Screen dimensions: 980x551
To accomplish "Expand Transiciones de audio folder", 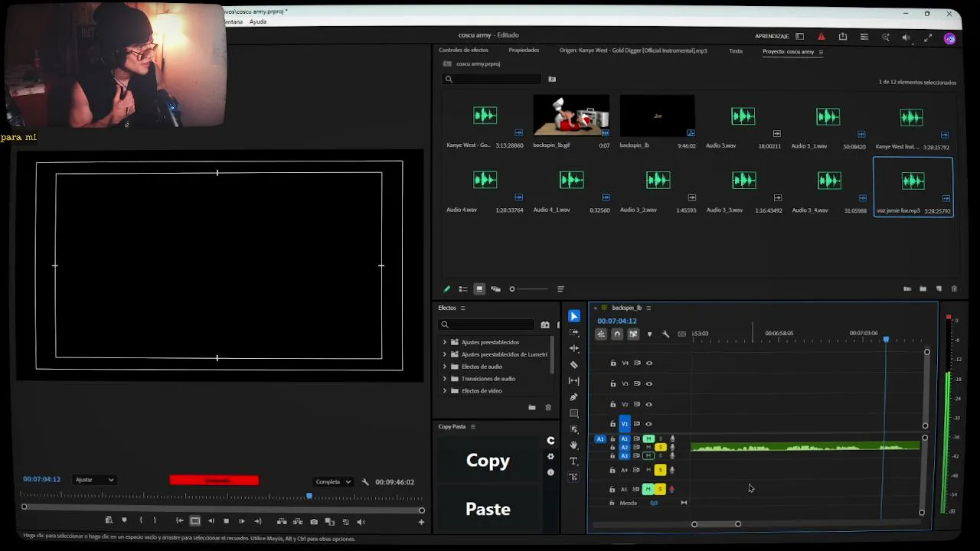I will coord(445,379).
